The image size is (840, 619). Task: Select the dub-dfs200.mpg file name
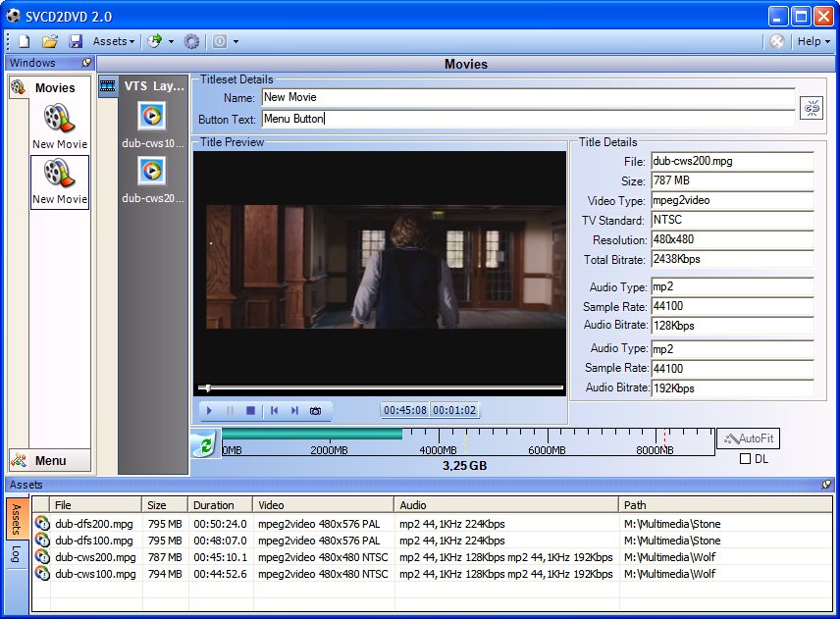tap(94, 524)
